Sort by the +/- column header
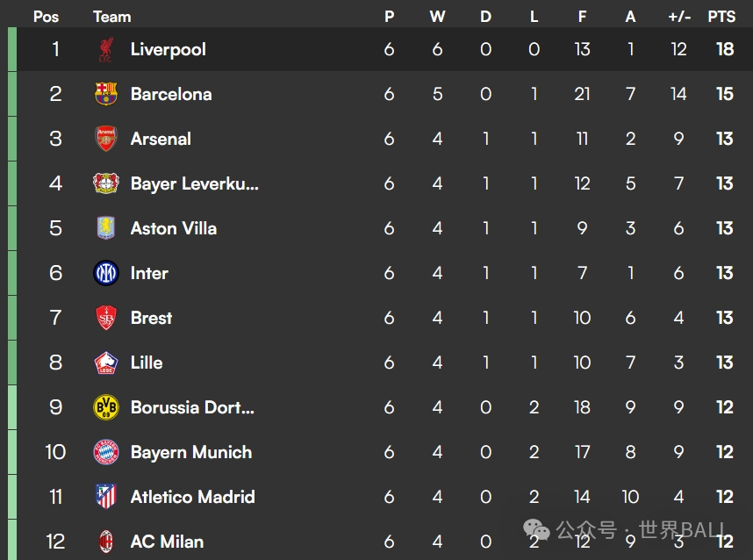753x560 pixels. [x=679, y=17]
